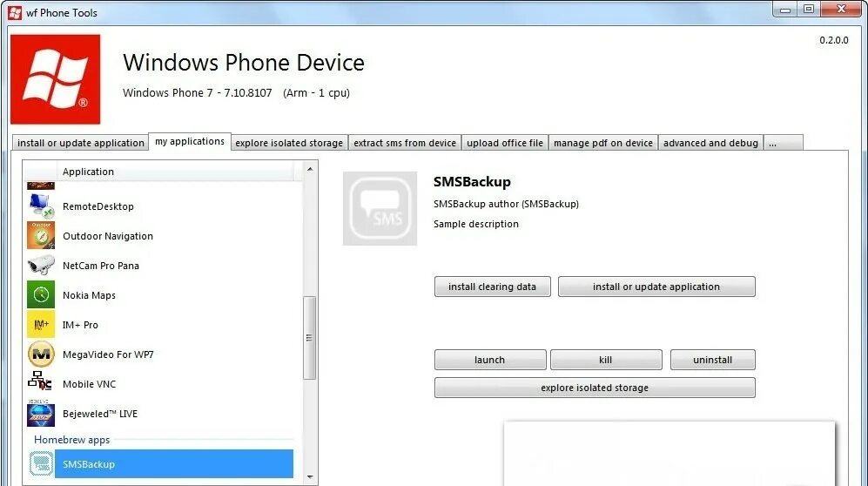Click the SMSBackup author text
Image resolution: width=868 pixels, height=486 pixels.
coord(506,204)
